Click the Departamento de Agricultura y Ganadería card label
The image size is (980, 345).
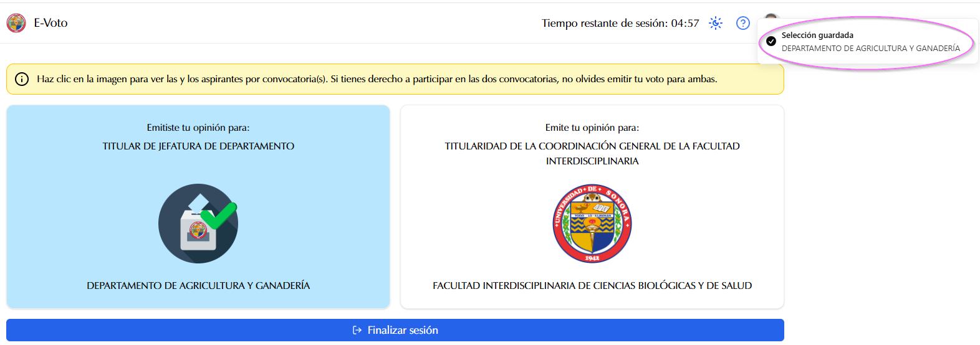point(198,286)
